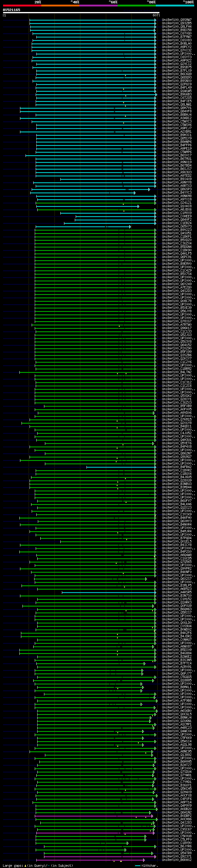
Task: Open hit UniRef100_Q9SMW7
Action: [x=177, y=20]
